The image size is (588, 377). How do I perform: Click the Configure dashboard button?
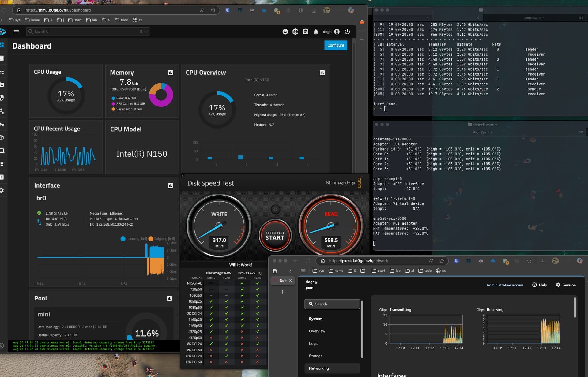[336, 45]
